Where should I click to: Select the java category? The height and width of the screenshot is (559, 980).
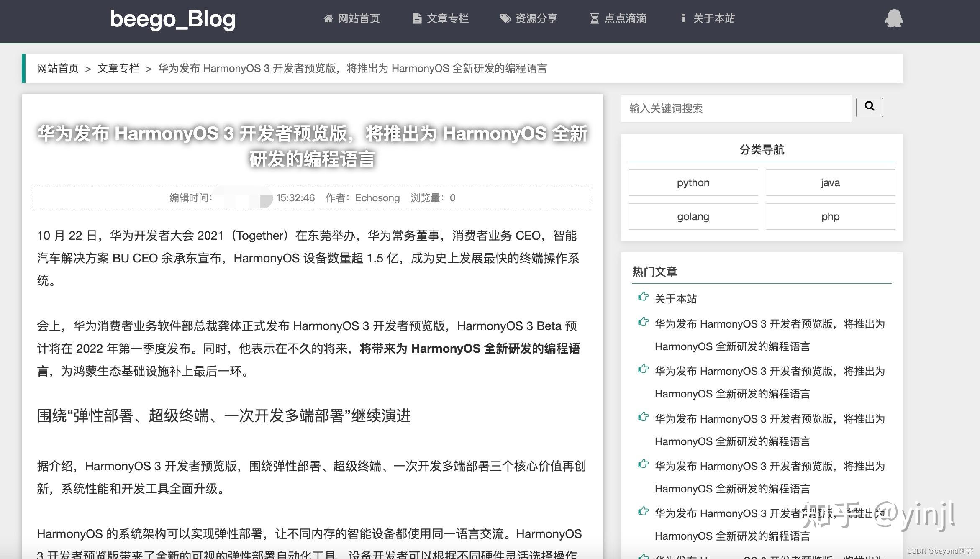830,182
